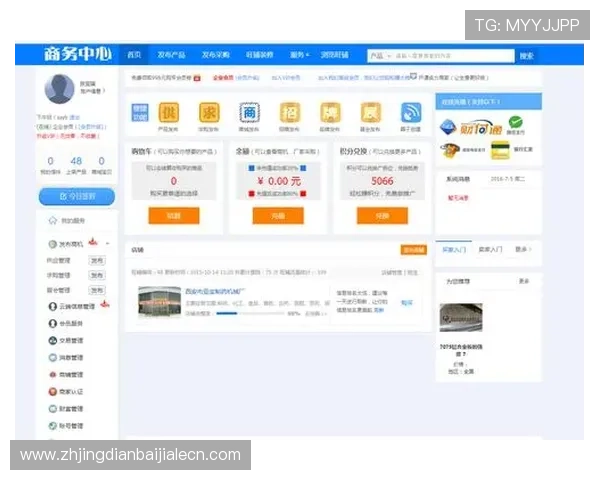Click the 招 golden icon

pyautogui.click(x=290, y=113)
